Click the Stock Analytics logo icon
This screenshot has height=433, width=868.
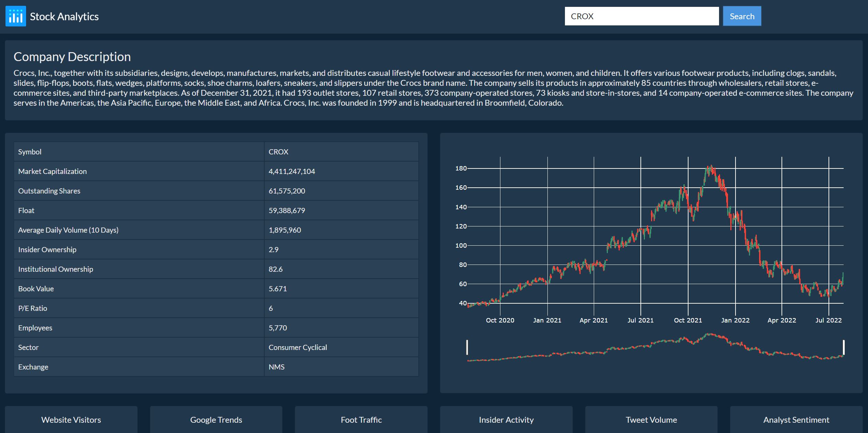[x=15, y=16]
